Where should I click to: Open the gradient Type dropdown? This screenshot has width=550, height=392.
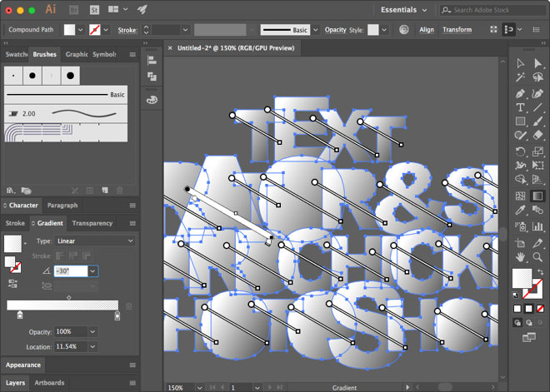(x=95, y=241)
